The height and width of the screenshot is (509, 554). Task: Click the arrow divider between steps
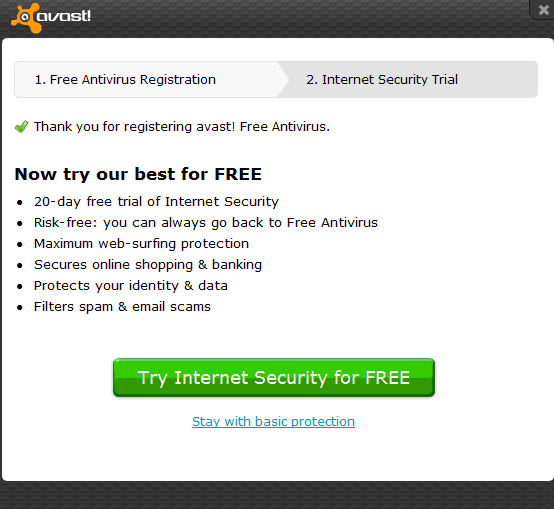[x=283, y=79]
